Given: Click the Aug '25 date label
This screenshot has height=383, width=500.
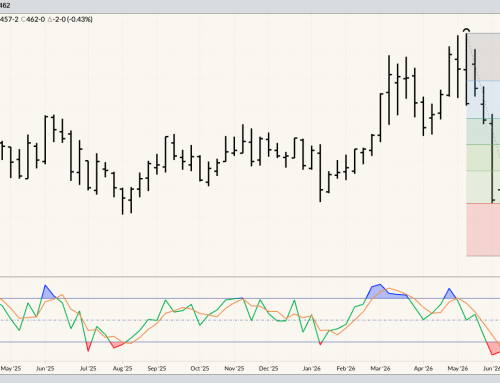Looking at the screenshot, I should tap(122, 368).
